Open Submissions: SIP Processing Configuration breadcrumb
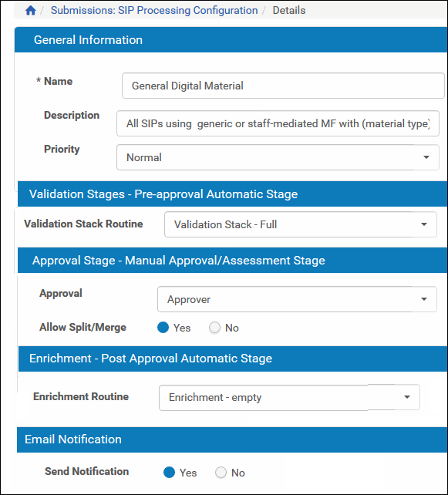 pyautogui.click(x=154, y=11)
